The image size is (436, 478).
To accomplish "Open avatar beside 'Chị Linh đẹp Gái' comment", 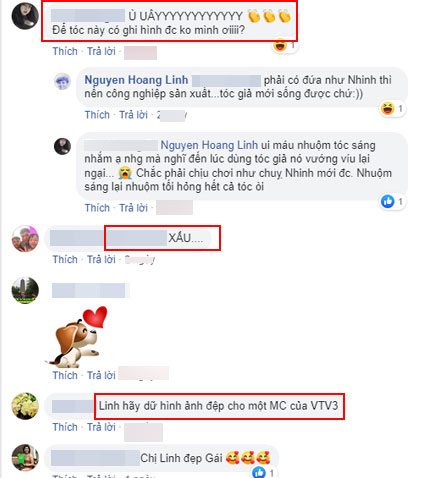I will 25,457.
